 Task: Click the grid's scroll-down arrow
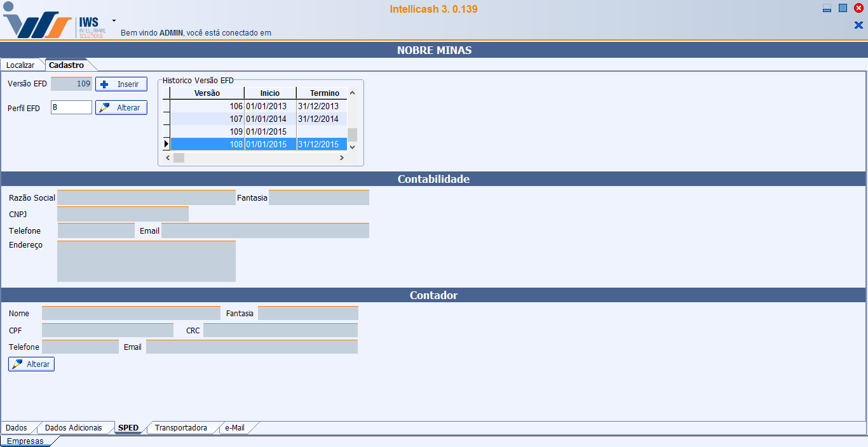[352, 147]
